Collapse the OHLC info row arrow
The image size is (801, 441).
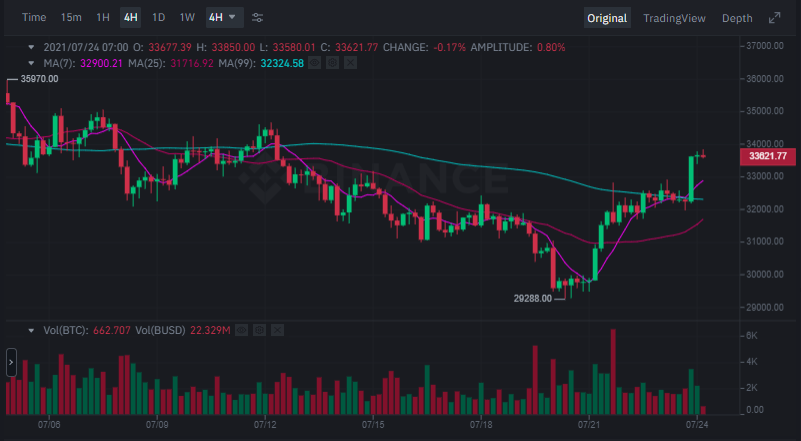coord(31,47)
